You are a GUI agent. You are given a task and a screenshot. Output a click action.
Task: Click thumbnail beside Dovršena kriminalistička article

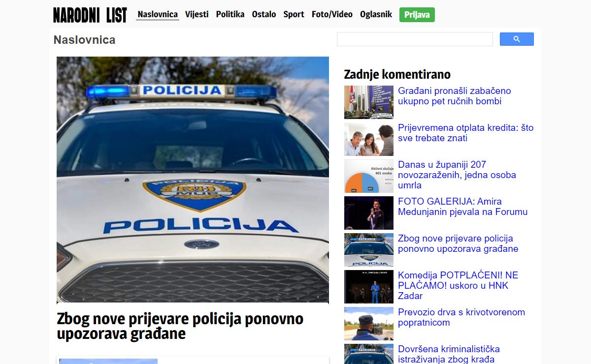click(x=369, y=354)
